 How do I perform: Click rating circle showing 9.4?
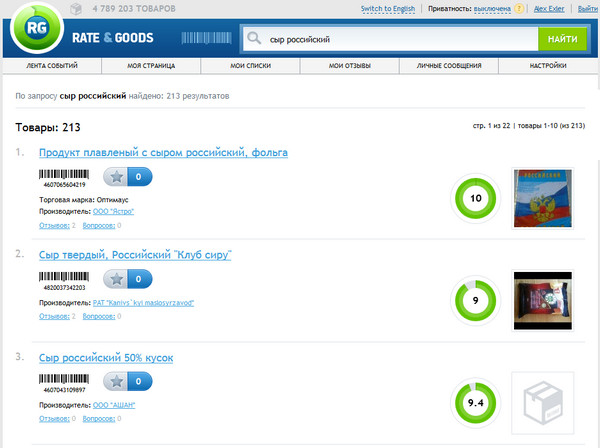pyautogui.click(x=475, y=401)
